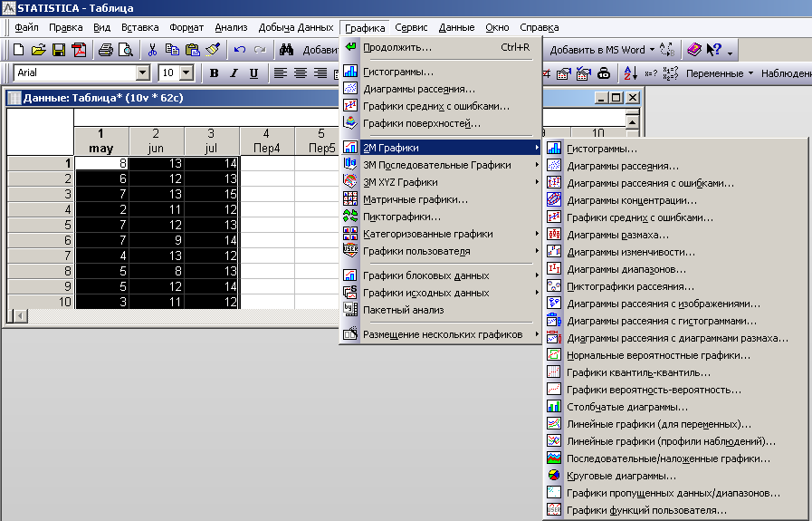Toggle Italic formatting button
The height and width of the screenshot is (521, 812).
[234, 73]
